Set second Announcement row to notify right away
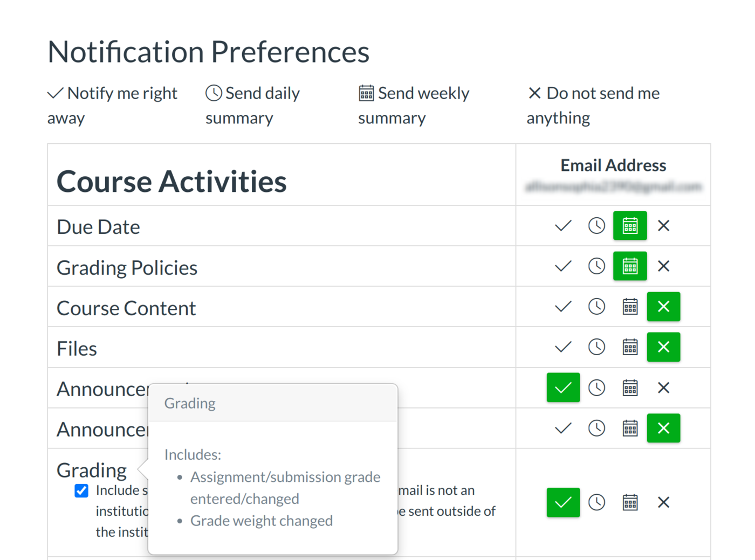 pyautogui.click(x=563, y=428)
